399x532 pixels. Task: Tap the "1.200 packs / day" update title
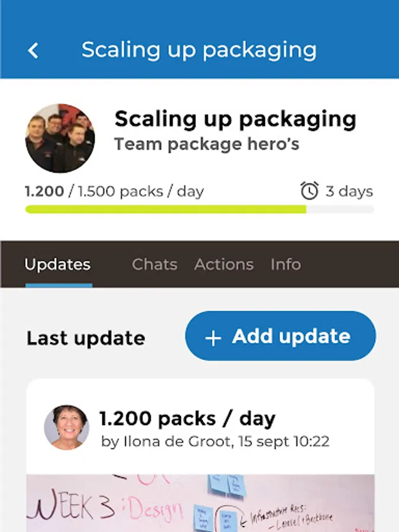[x=187, y=419]
